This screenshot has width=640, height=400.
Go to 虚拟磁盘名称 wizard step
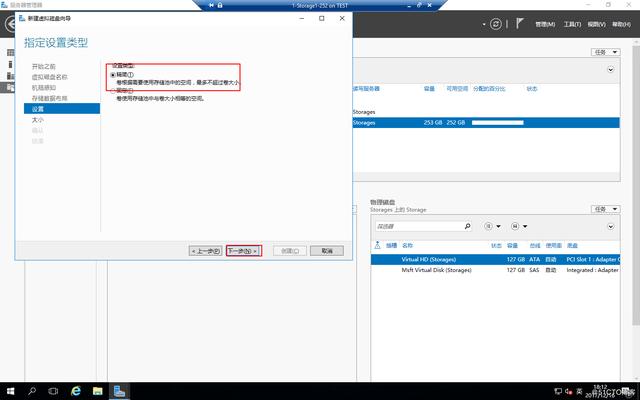pos(50,77)
